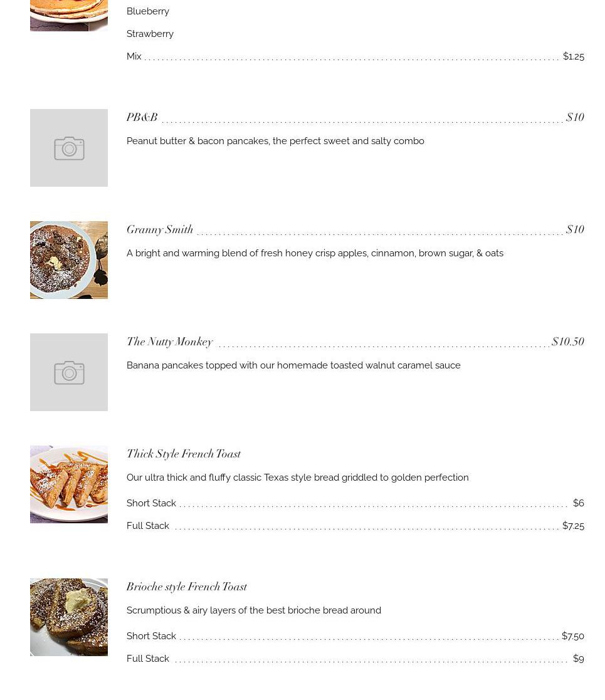Screen dimensions: 605x700
Task: Select the Mix topping option
Action: pos(134,56)
